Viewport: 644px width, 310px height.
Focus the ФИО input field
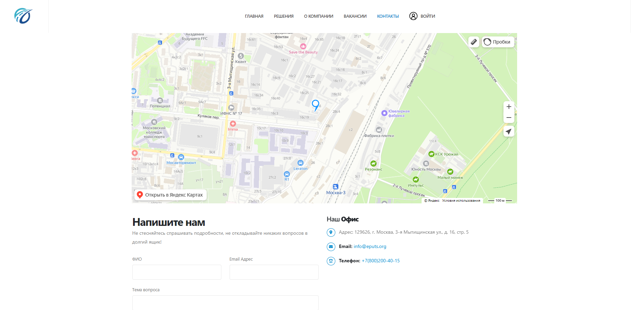(x=177, y=272)
